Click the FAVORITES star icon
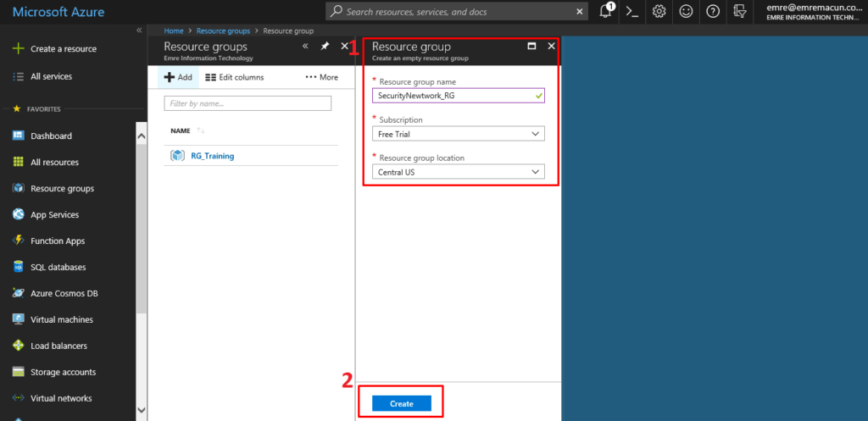The width and height of the screenshot is (868, 421). (16, 109)
